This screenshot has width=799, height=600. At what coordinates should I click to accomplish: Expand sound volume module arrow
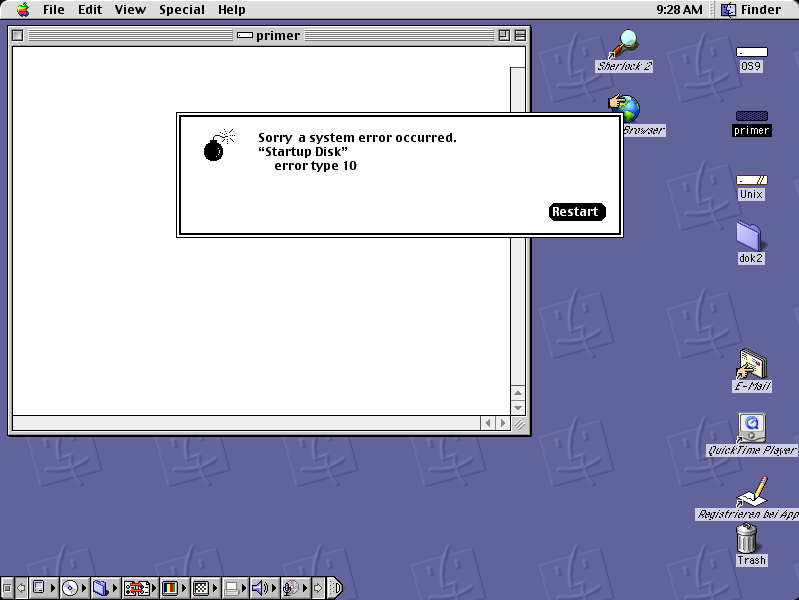pyautogui.click(x=274, y=588)
